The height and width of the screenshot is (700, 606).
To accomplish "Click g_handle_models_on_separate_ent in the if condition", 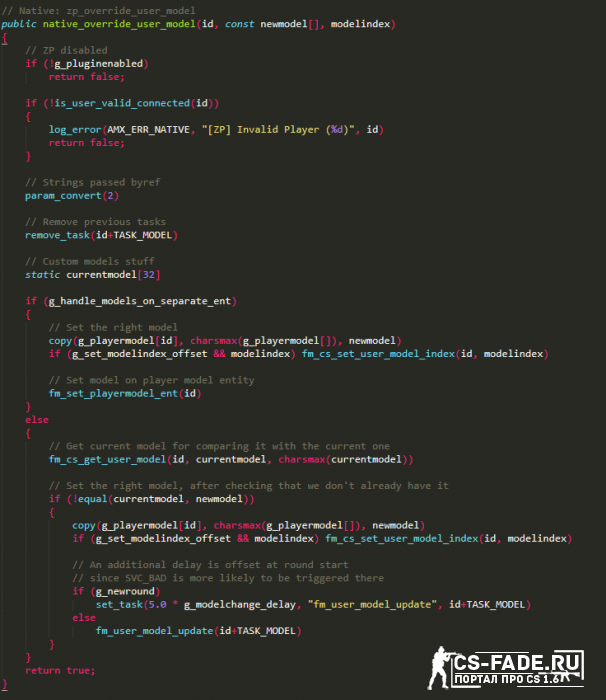I will (x=139, y=301).
